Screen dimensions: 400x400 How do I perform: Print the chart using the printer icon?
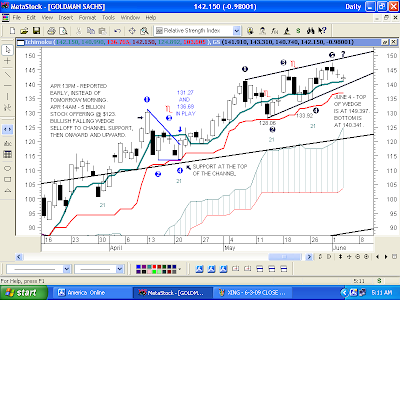pos(51,31)
